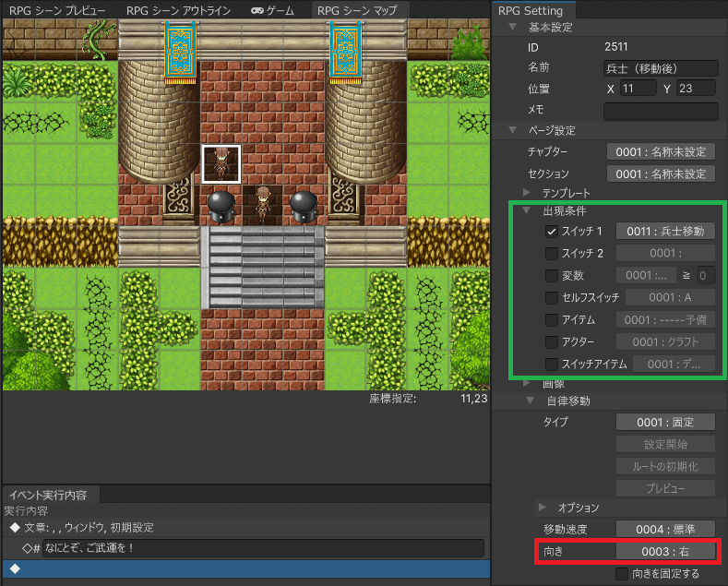728x586 pixels.
Task: Enable the セルフスイッチ condition checkbox
Action: (x=552, y=297)
